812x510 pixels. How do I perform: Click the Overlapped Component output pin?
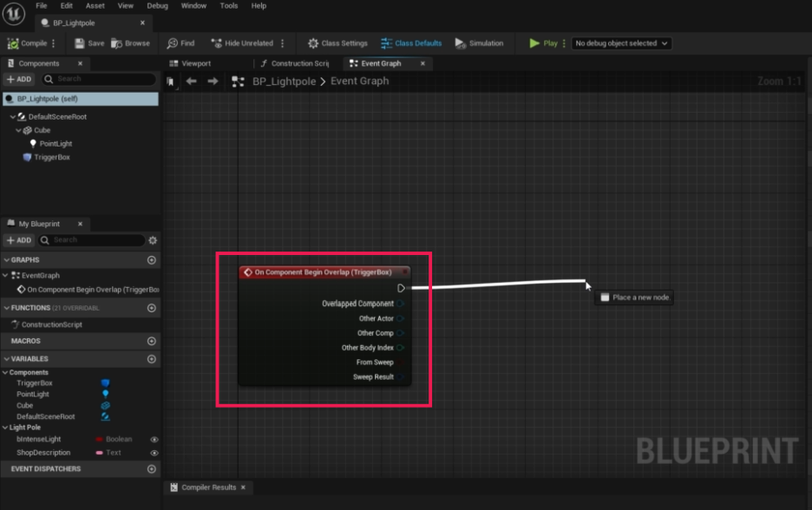coord(400,304)
